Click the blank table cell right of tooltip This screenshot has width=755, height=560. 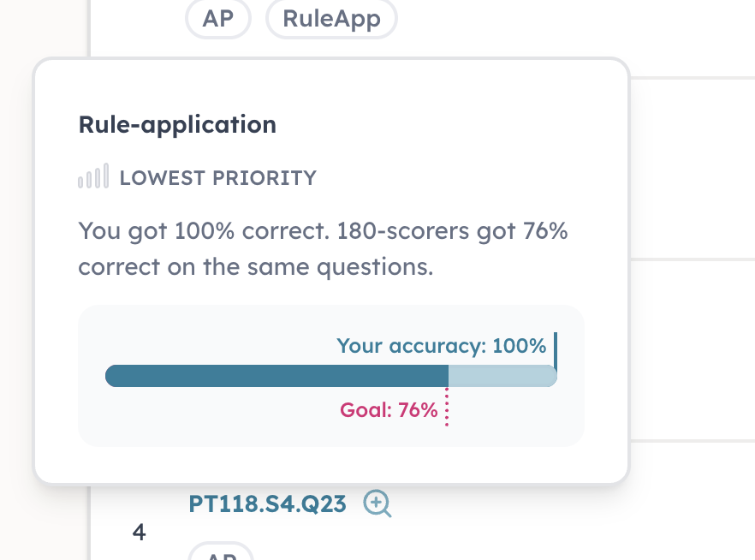coord(693,169)
